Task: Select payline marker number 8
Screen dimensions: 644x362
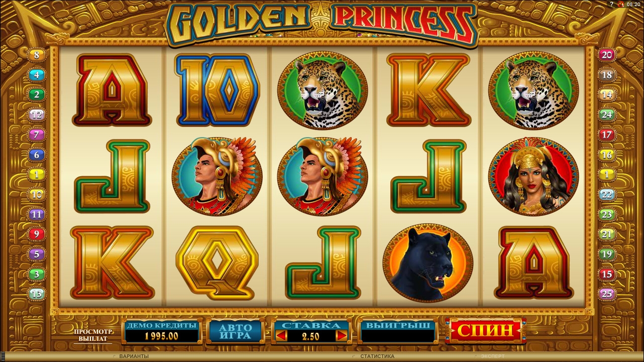Action: point(37,55)
